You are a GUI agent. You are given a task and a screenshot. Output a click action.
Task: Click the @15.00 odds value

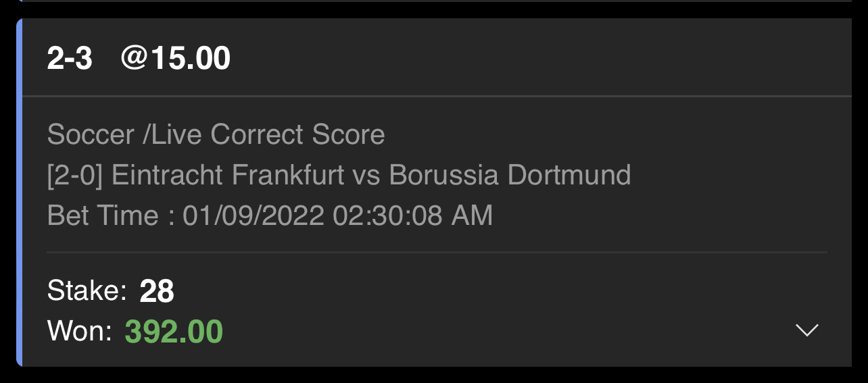tap(176, 59)
